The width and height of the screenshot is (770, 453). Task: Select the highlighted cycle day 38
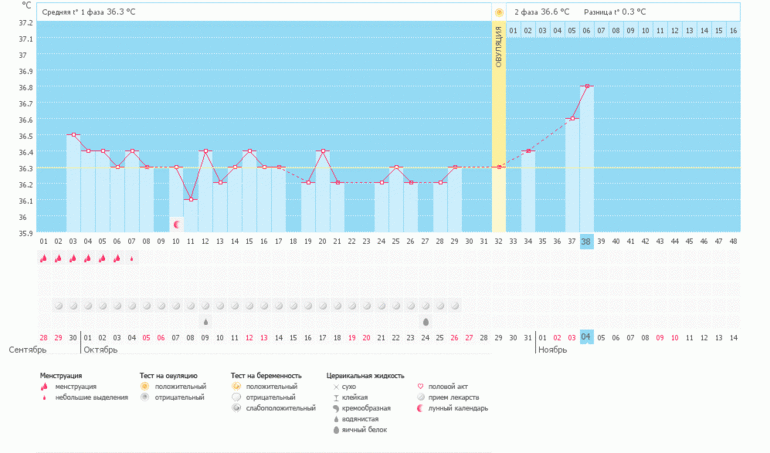click(x=586, y=241)
